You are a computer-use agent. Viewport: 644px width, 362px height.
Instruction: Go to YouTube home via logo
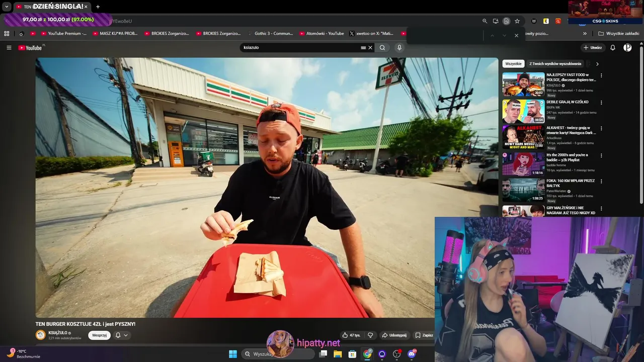pos(30,48)
